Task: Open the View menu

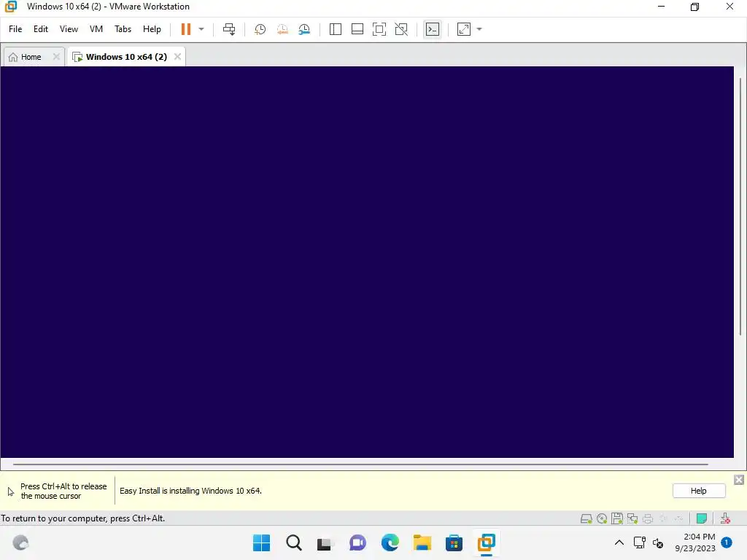Action: [69, 29]
